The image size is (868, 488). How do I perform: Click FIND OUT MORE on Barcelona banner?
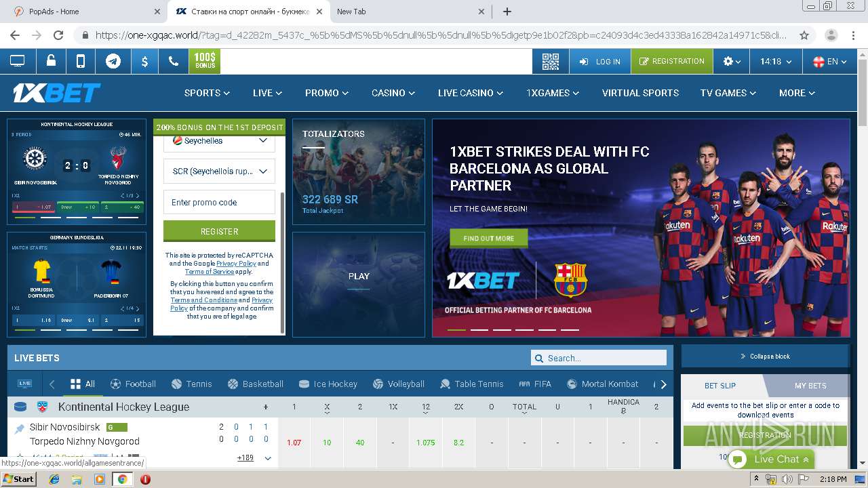488,239
